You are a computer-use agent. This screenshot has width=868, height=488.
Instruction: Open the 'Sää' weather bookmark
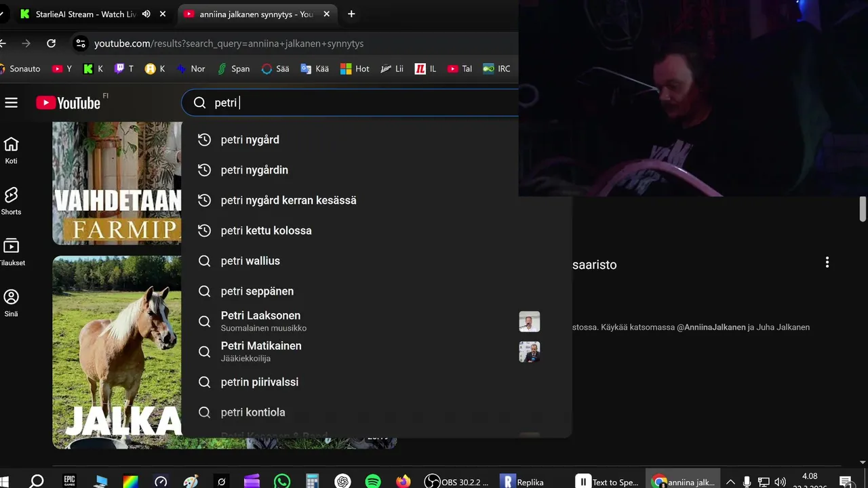(x=275, y=68)
